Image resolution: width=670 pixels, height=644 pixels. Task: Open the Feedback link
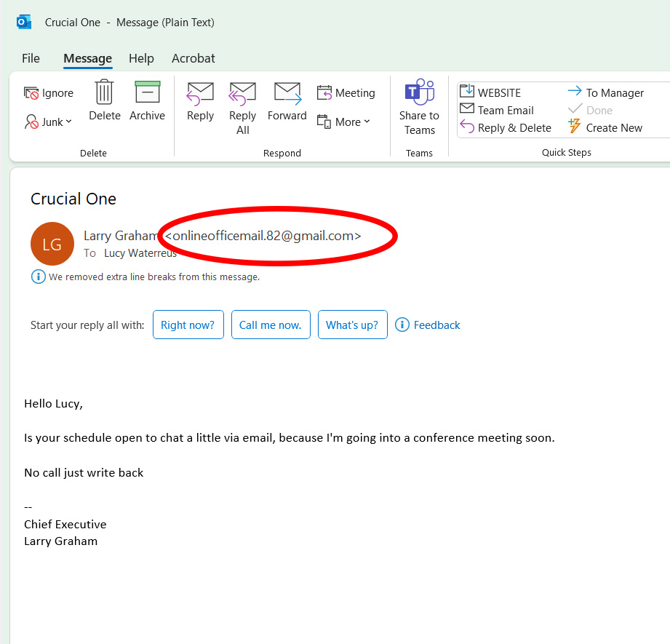[427, 325]
